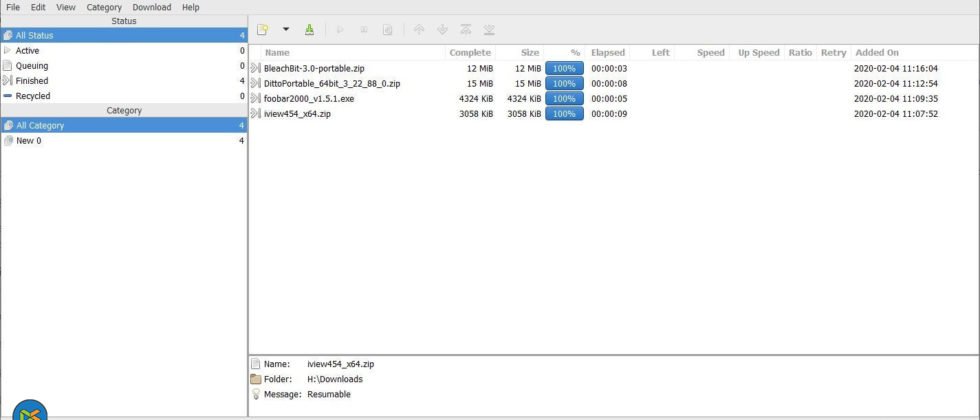This screenshot has height=420, width=980.
Task: Click added date 2020-02-04 11:09:35
Action: (x=896, y=99)
